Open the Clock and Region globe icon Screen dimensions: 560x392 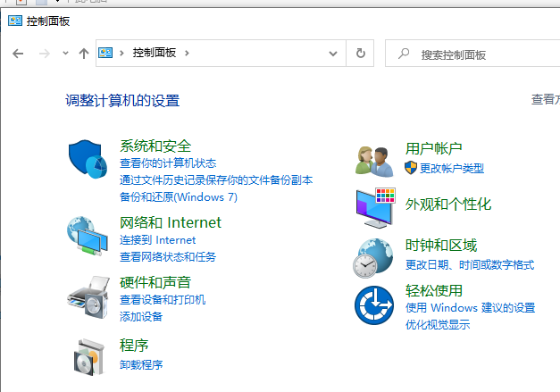(x=373, y=258)
